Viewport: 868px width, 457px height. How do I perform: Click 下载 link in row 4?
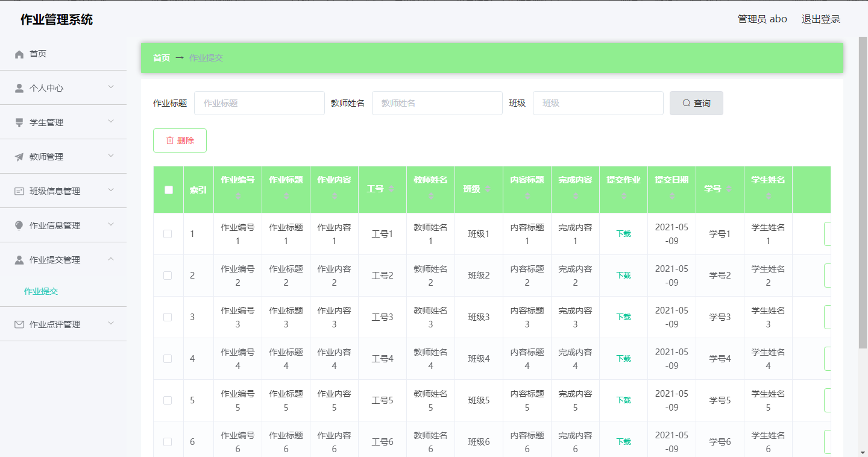coord(623,359)
